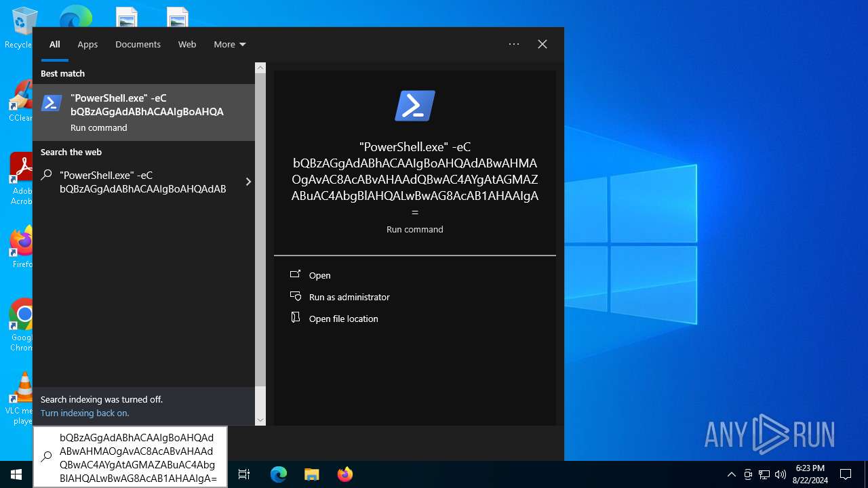Click the results list scroll up arrow

click(x=260, y=68)
